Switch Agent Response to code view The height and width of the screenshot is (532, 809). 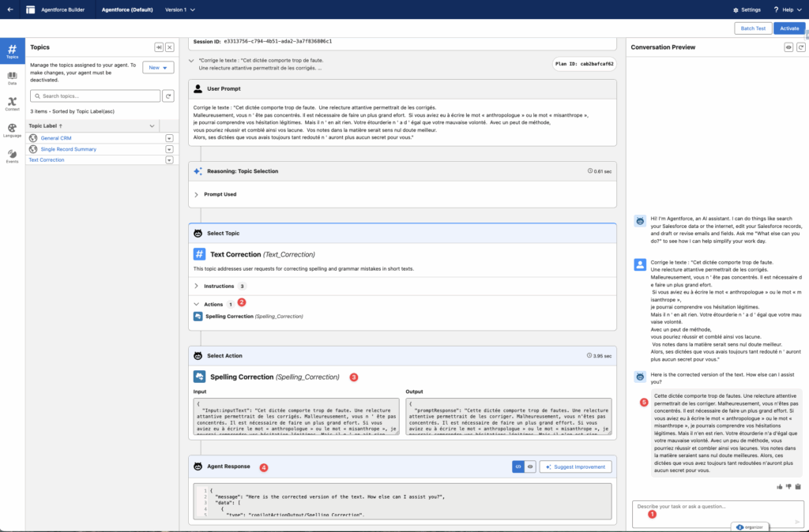point(518,467)
